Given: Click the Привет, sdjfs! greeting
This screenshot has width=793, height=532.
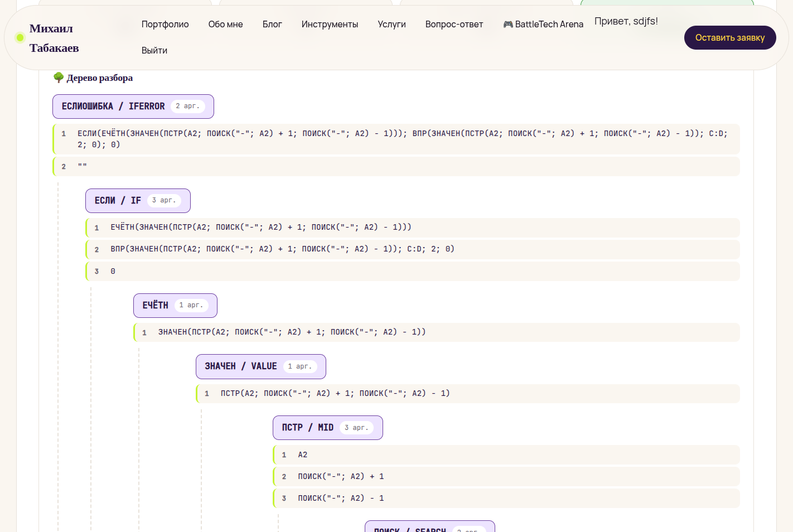Looking at the screenshot, I should tap(626, 21).
